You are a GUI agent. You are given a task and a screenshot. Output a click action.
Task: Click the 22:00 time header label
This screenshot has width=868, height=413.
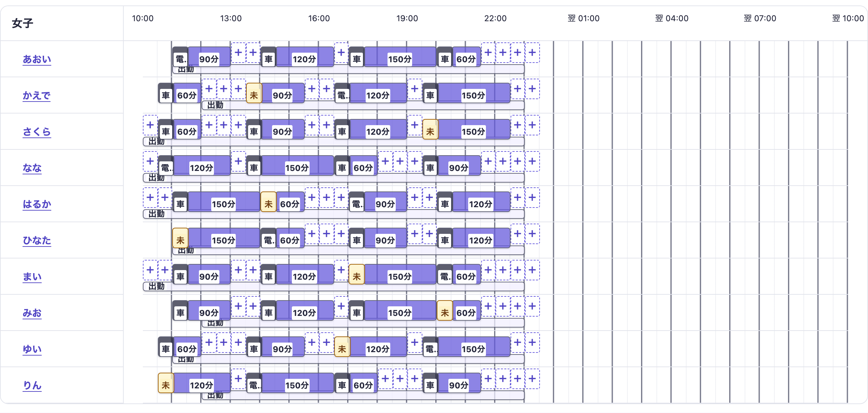495,18
